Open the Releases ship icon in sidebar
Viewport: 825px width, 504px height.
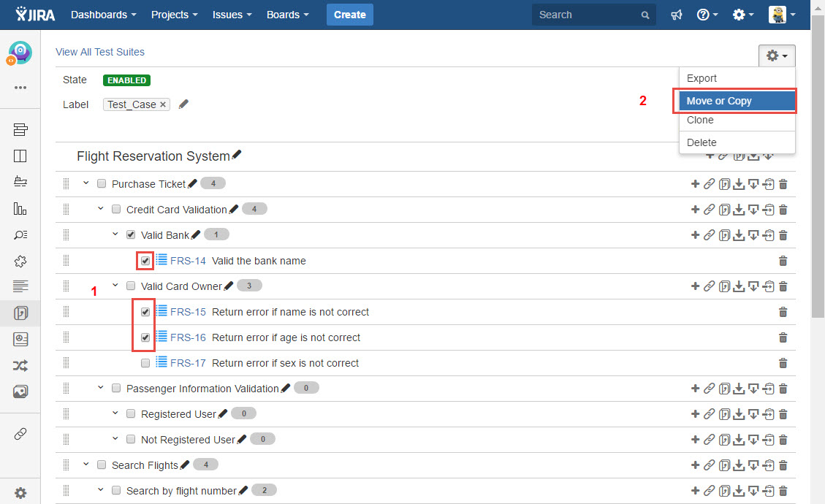point(20,181)
